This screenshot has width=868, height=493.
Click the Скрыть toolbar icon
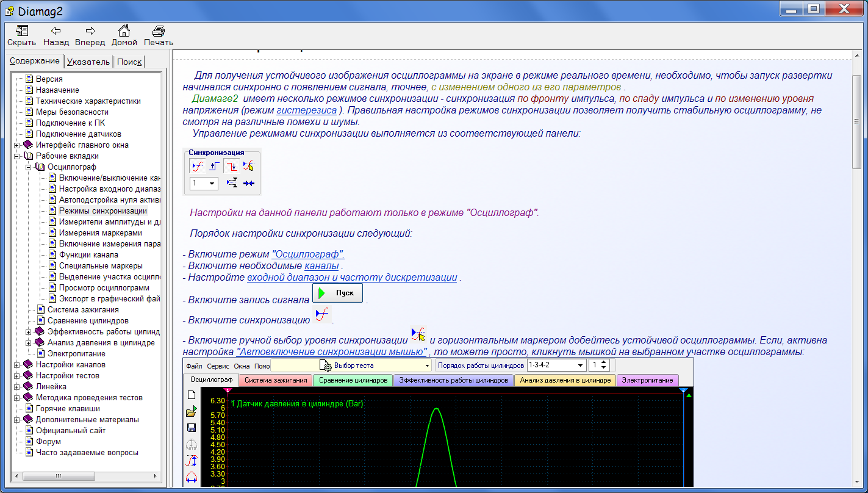pos(22,31)
